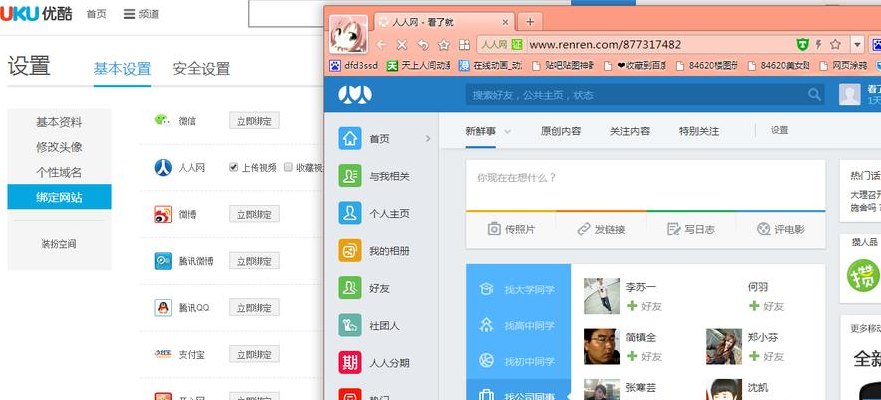
Task: Click 立即绑定 for 支付宝 in Youku
Action: [254, 354]
